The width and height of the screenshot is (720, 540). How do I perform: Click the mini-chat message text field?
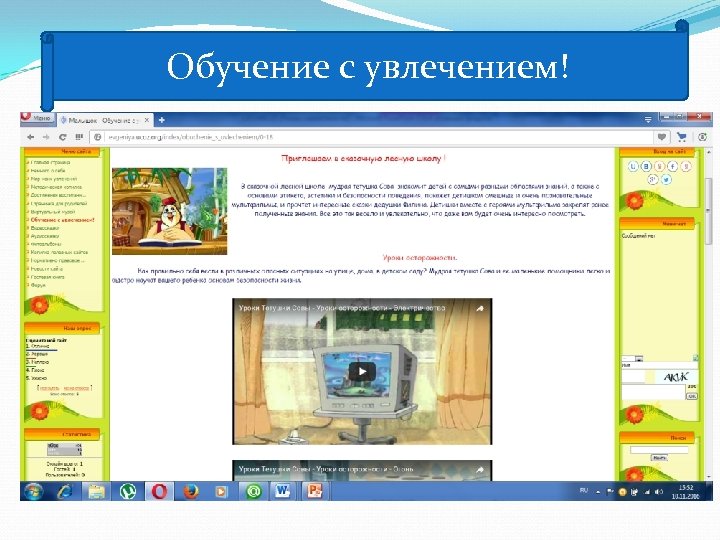[653, 392]
